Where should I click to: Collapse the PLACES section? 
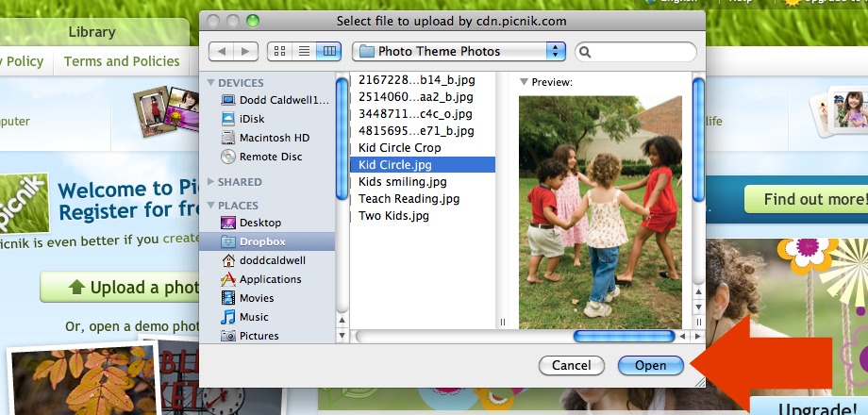tap(211, 206)
